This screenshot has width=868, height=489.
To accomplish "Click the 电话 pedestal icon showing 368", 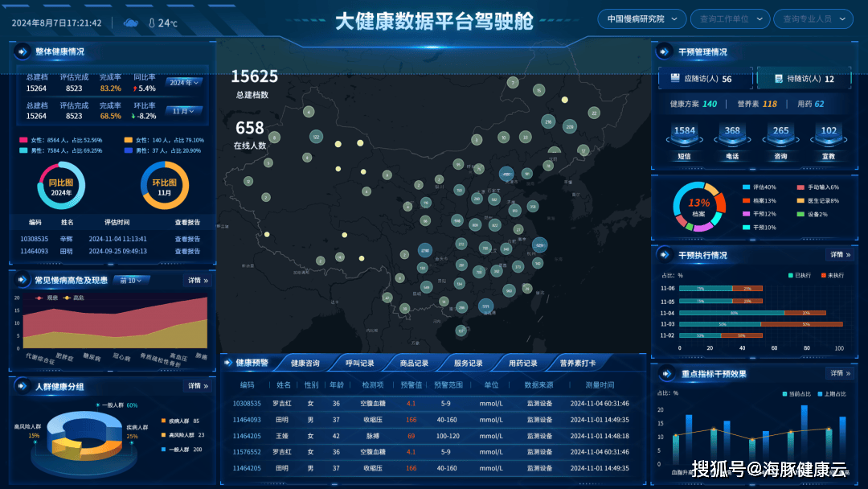I will point(732,135).
